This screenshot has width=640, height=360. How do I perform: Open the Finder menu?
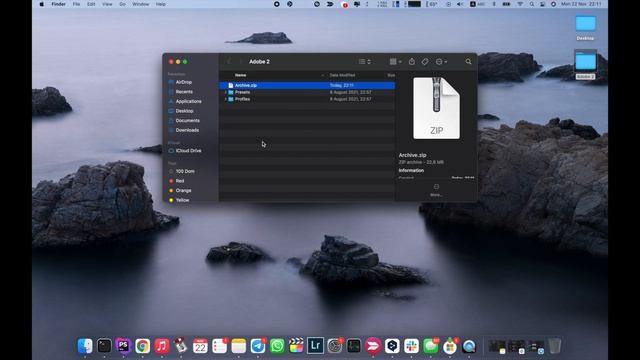click(x=58, y=4)
